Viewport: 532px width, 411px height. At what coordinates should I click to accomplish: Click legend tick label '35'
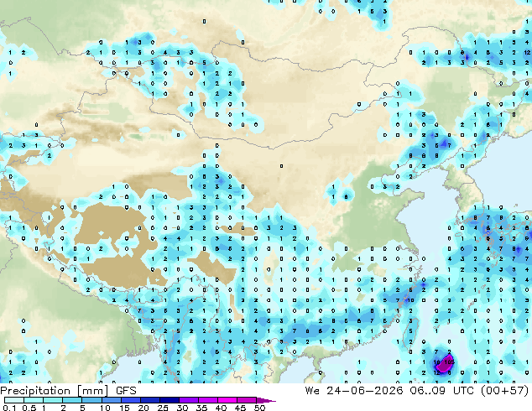pyautogui.click(x=201, y=408)
